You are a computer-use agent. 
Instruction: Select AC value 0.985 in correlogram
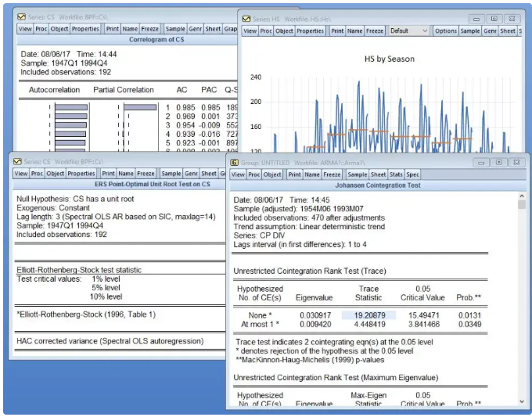pyautogui.click(x=185, y=107)
